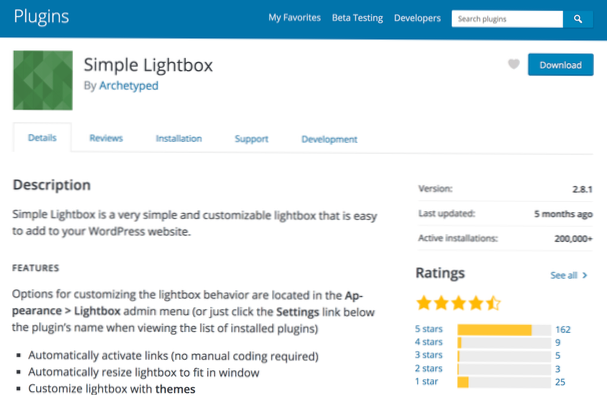Filter reviews by 1 star
Screen dimensions: 607x396
(427, 382)
